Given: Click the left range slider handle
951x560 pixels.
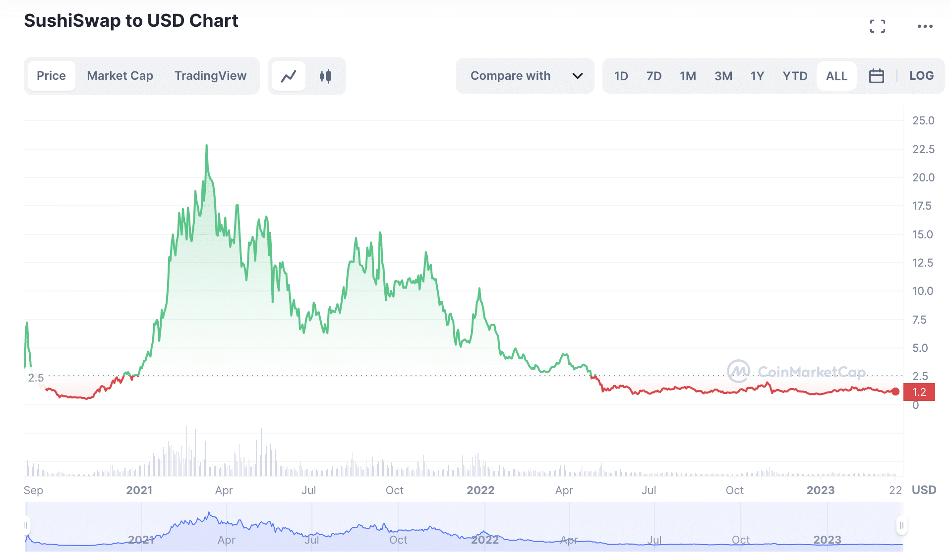Looking at the screenshot, I should [26, 525].
